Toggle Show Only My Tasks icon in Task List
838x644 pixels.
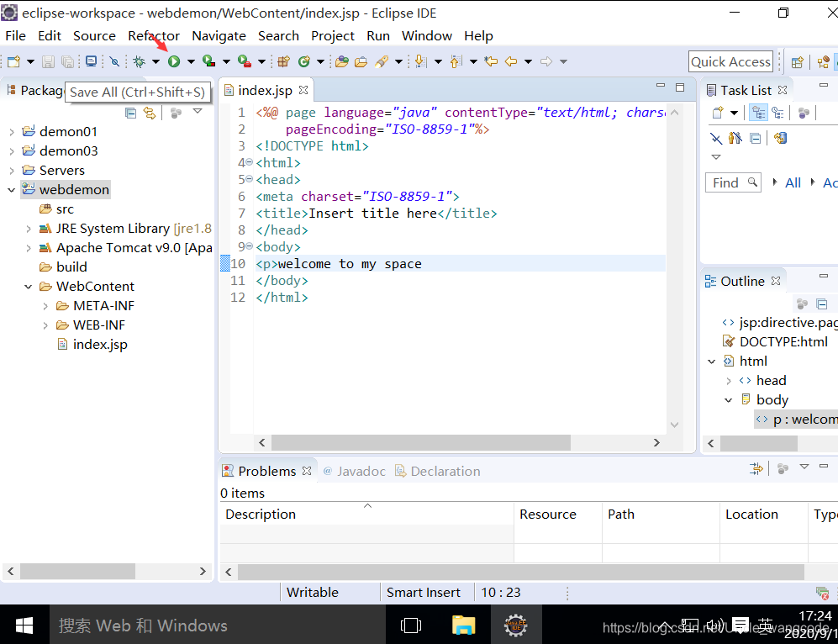click(735, 139)
